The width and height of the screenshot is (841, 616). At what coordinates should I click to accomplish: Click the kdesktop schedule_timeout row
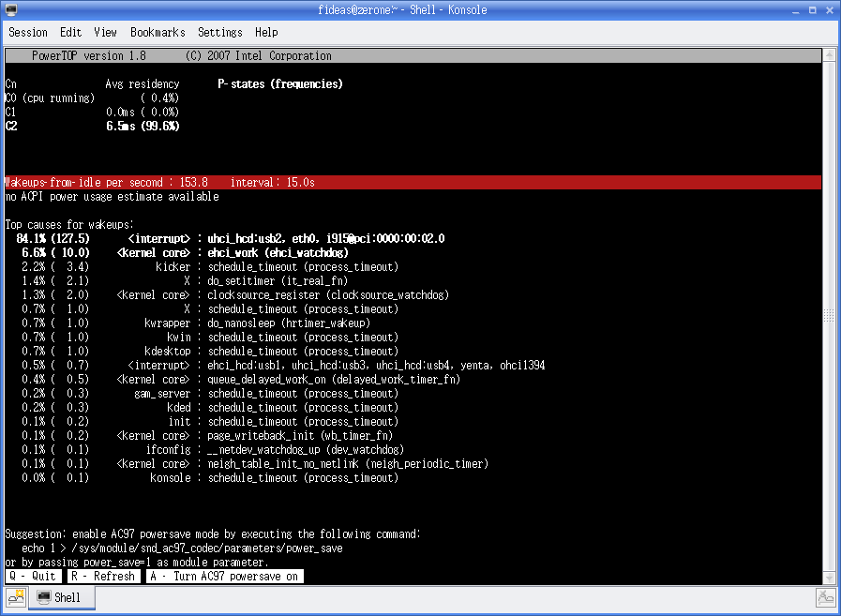(x=210, y=351)
